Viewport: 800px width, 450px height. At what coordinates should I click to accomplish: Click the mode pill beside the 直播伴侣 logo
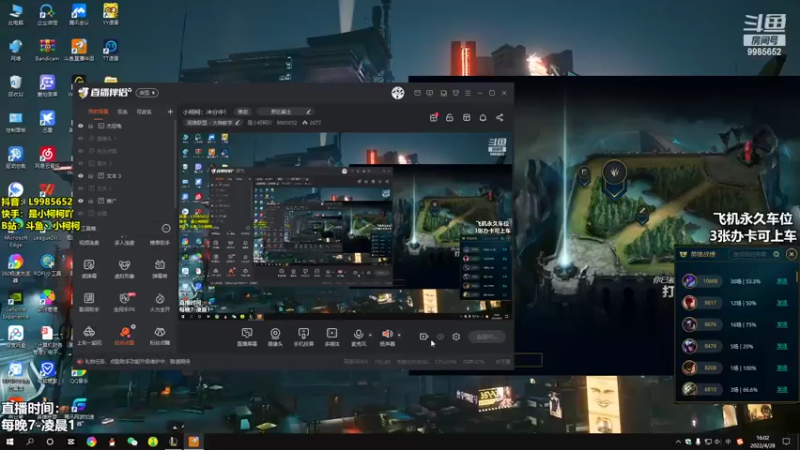coord(147,93)
